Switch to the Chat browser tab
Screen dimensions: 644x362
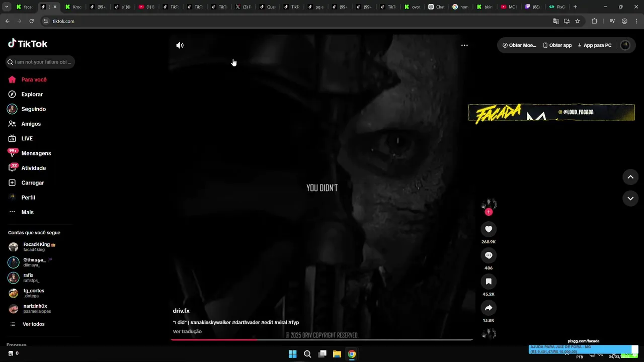point(436,7)
